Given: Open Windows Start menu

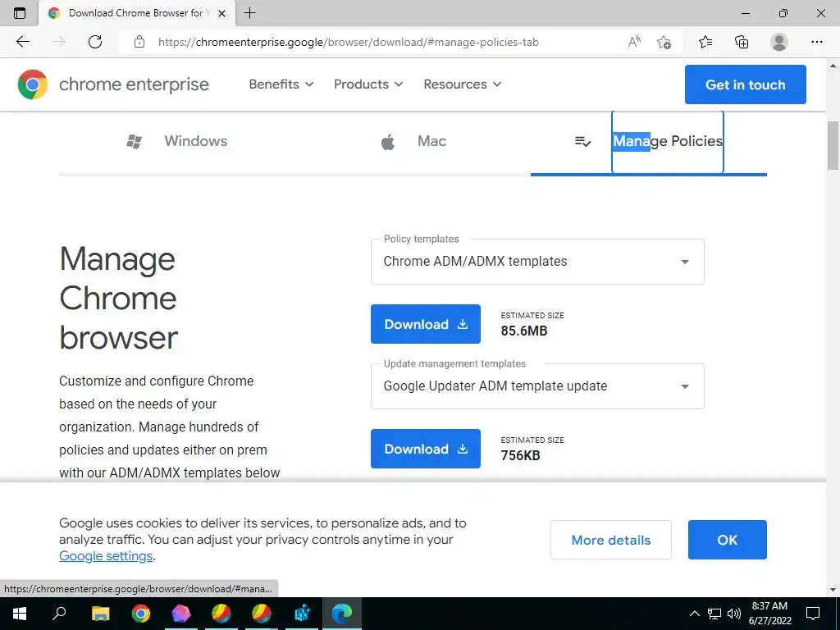Looking at the screenshot, I should pos(20,614).
